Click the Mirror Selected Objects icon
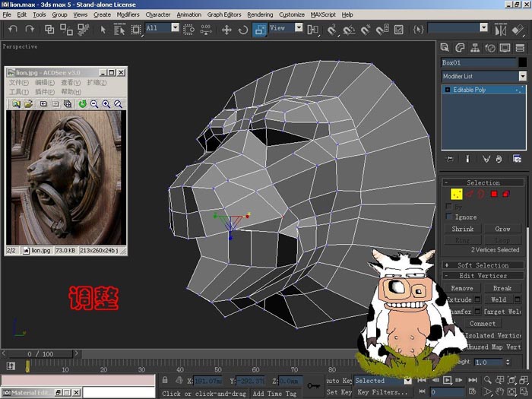532x399 pixels. [500, 30]
